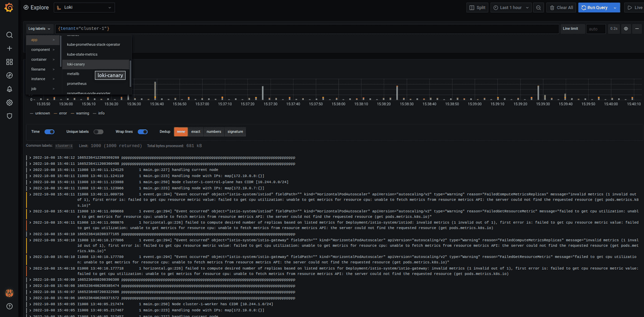Open the Loki data source dropdown

coord(84,8)
